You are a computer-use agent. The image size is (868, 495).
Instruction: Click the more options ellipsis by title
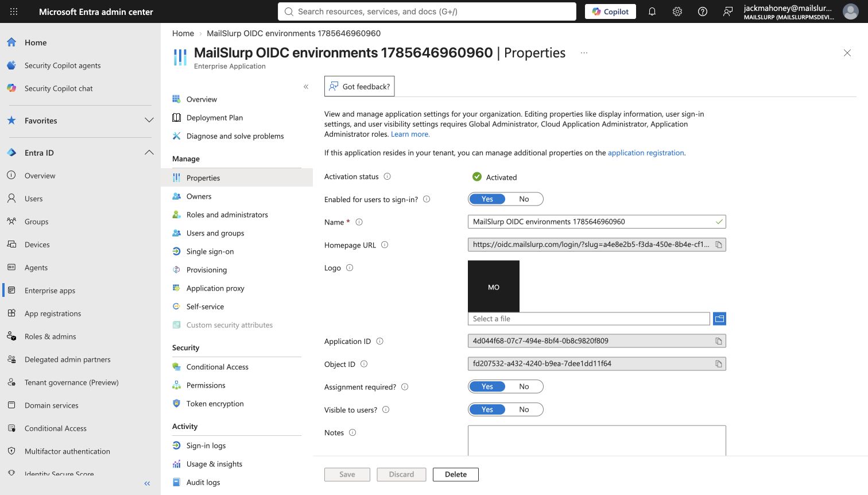point(584,53)
